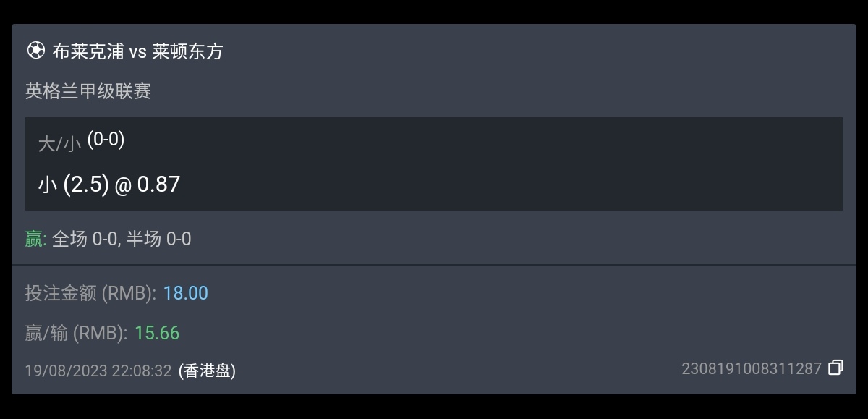Viewport: 868px width, 419px height.
Task: Click the 全场 0-0 full-time score
Action: (85, 239)
